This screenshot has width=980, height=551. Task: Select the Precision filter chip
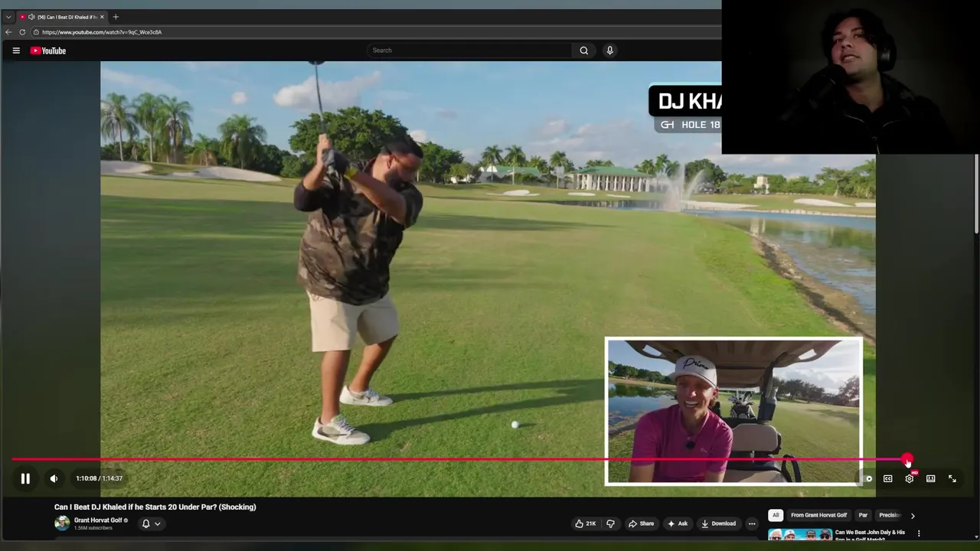pos(890,515)
